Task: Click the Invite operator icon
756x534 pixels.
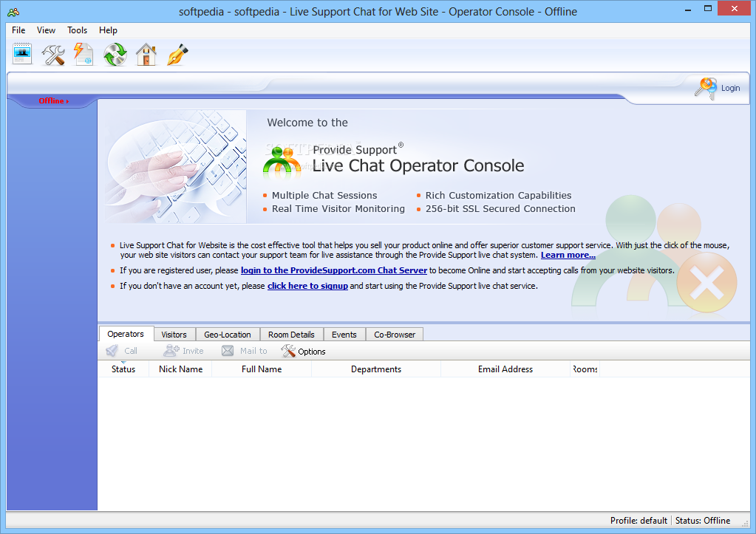Action: point(171,350)
